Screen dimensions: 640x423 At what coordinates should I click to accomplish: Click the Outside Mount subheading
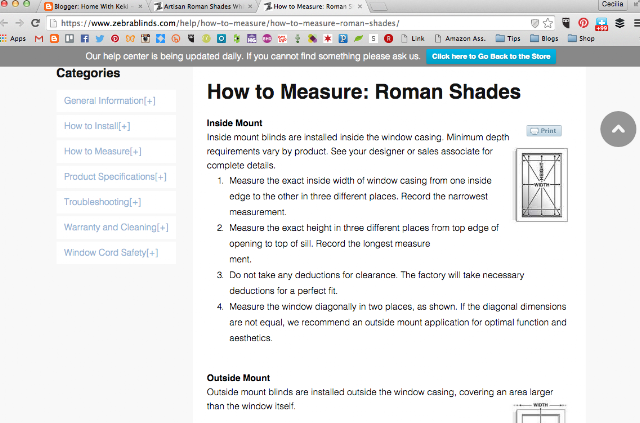[238, 378]
